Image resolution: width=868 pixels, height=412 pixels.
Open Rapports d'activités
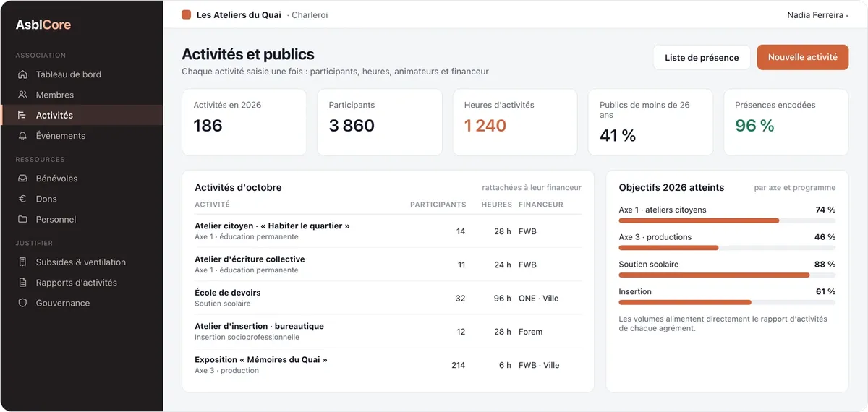tap(82, 283)
